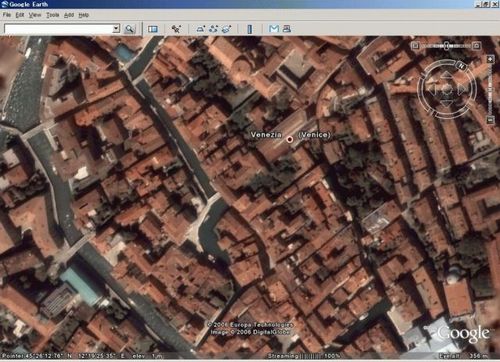Toggle the sidebar panel icon
This screenshot has height=362, width=500.
(x=153, y=29)
